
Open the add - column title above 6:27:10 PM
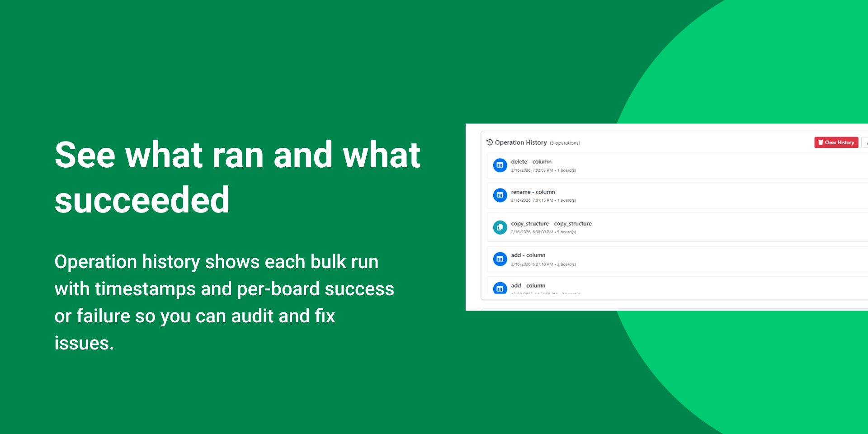528,255
